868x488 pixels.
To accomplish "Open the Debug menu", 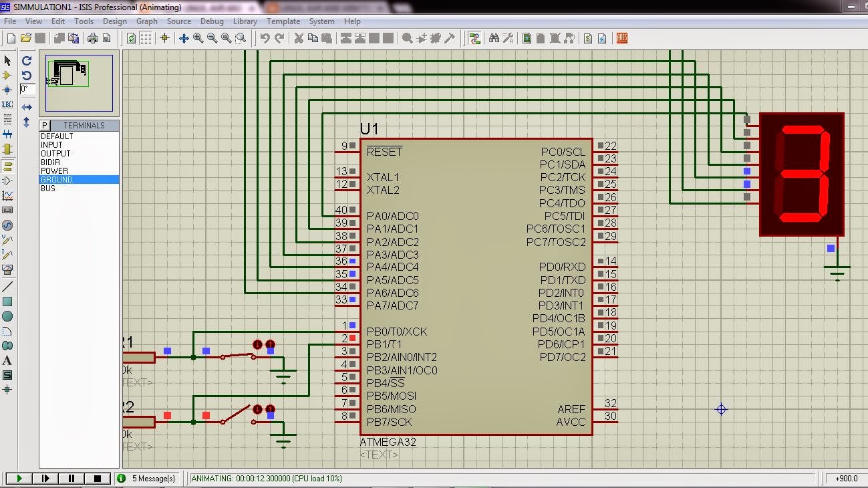I will click(x=212, y=21).
